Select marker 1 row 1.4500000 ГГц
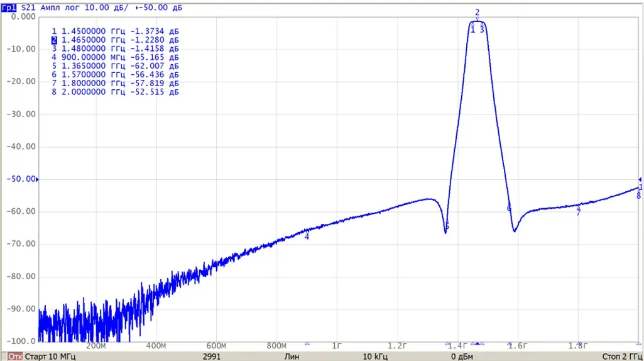This screenshot has width=644, height=361. click(x=115, y=31)
